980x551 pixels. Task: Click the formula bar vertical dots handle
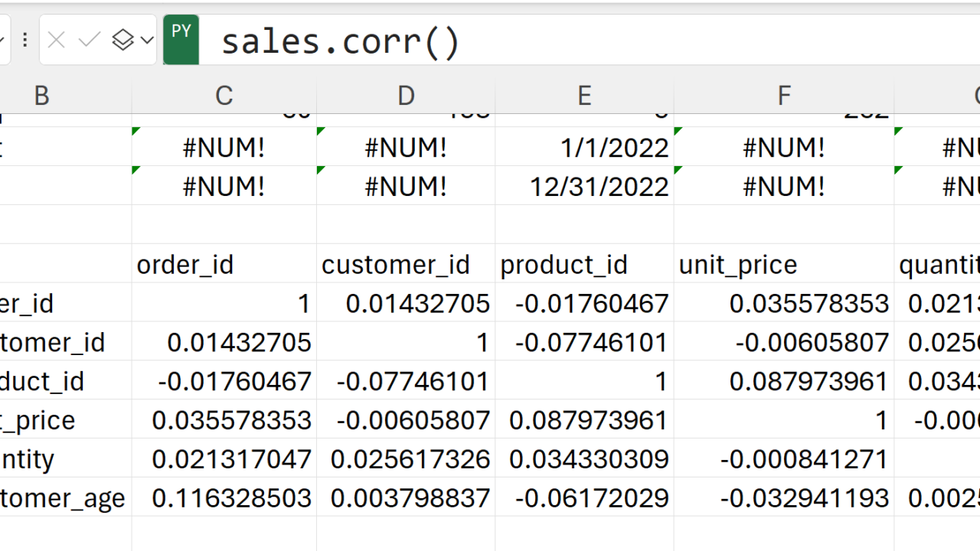(x=25, y=40)
